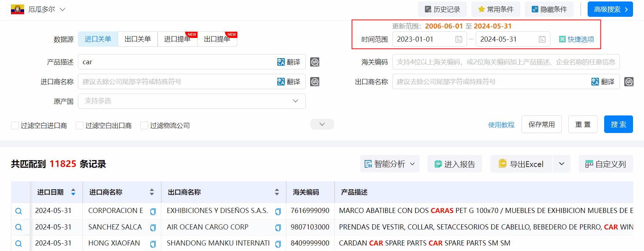Switch to the export customs data tab
644x251 pixels.
tap(138, 39)
